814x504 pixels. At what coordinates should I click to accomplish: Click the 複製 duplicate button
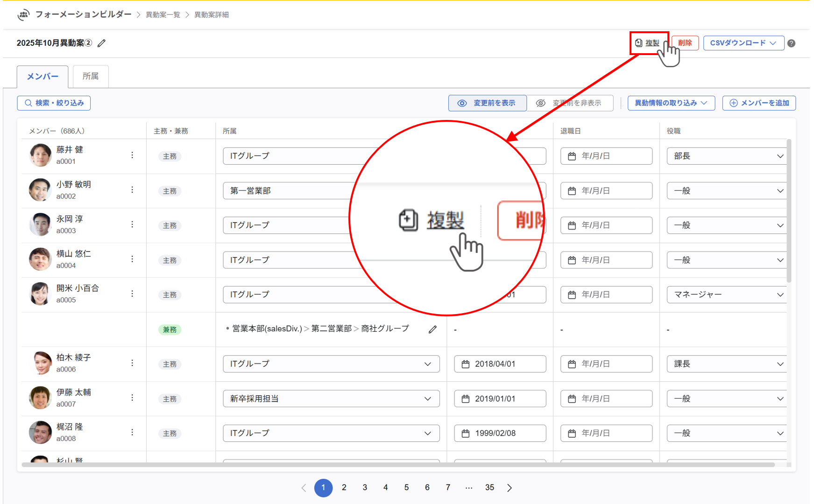tap(648, 43)
